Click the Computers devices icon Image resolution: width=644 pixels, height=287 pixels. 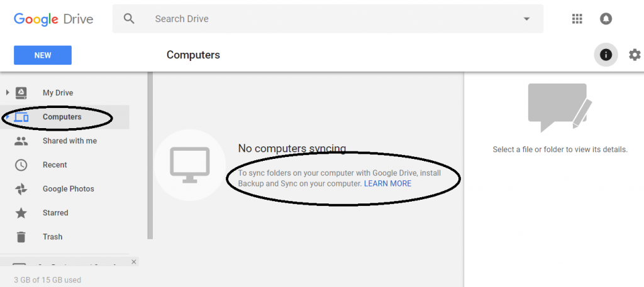21,117
